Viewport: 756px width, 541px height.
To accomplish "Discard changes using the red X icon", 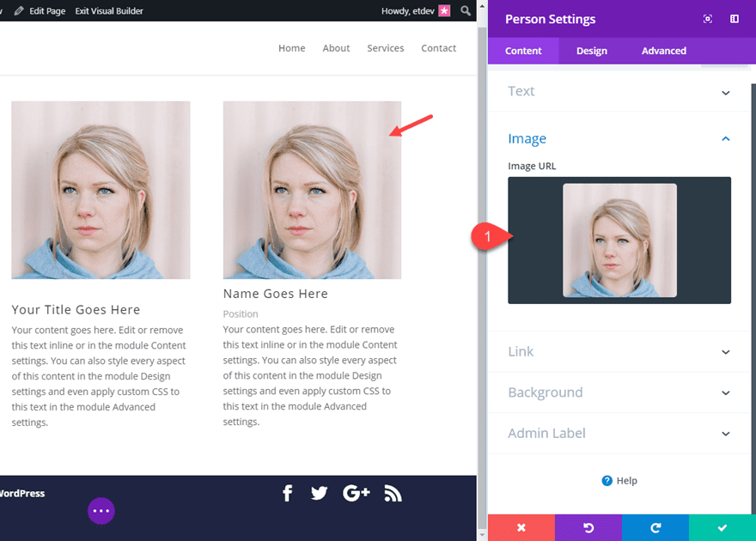I will pyautogui.click(x=521, y=527).
